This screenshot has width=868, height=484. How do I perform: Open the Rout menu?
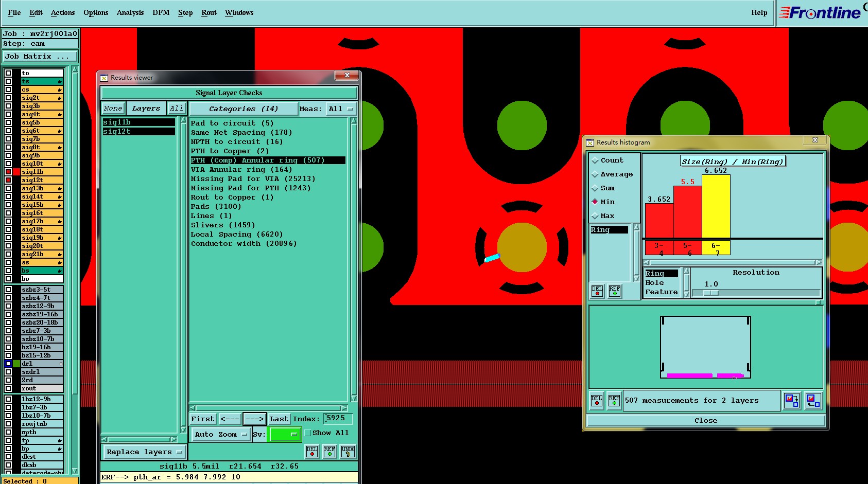click(x=209, y=13)
